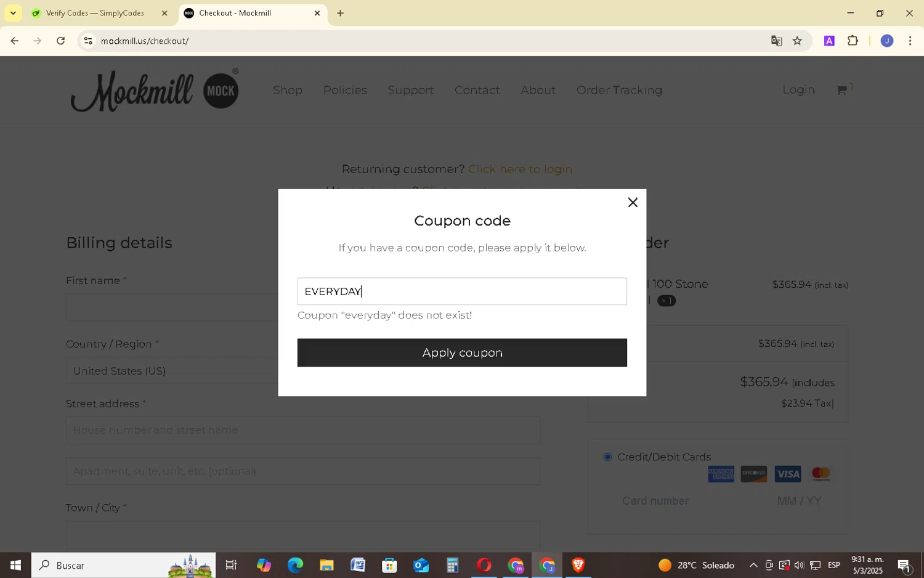Image resolution: width=924 pixels, height=578 pixels.
Task: Click the address bar URL
Action: click(145, 41)
